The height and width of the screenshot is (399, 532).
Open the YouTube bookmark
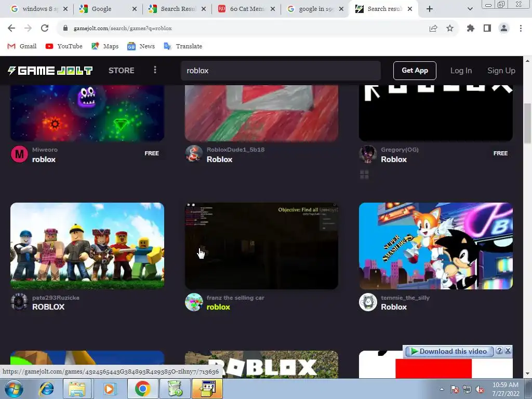(64, 46)
